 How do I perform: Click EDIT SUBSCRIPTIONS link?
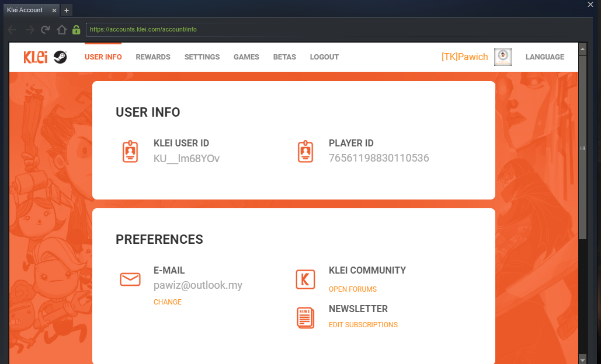pyautogui.click(x=363, y=325)
